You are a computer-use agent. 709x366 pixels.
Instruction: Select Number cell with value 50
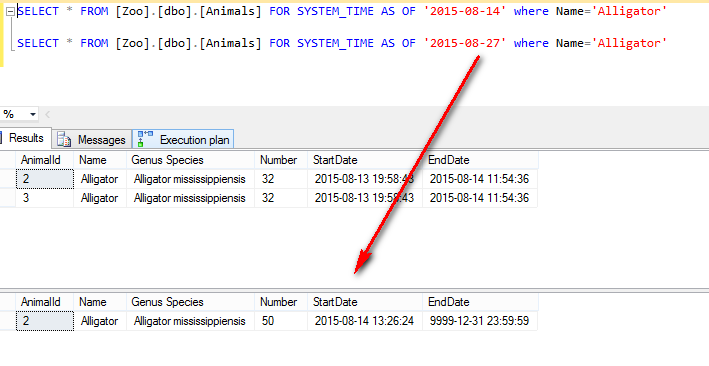click(281, 321)
